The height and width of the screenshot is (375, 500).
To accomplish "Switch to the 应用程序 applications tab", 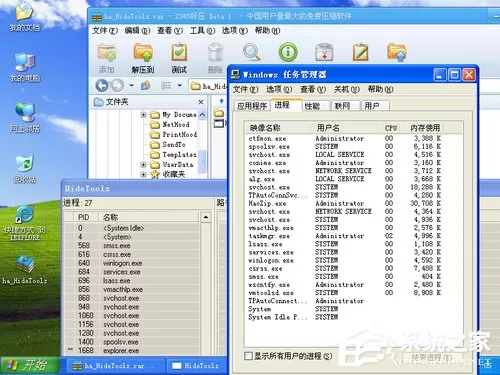I will click(x=252, y=106).
